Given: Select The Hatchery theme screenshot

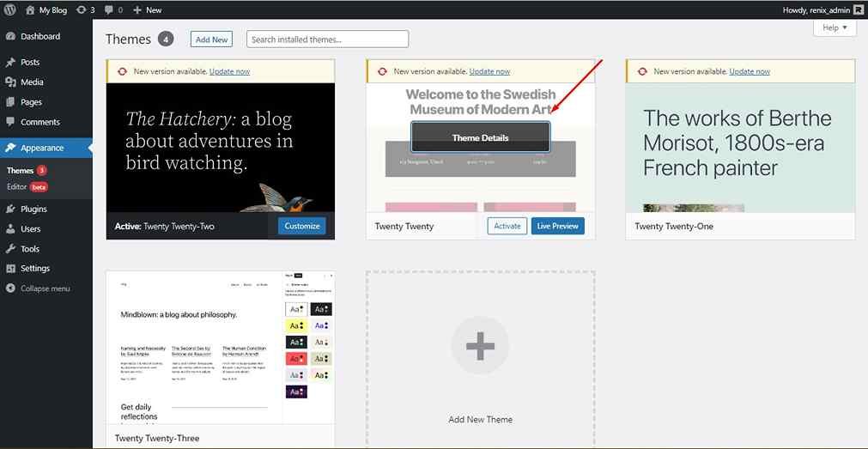Looking at the screenshot, I should coord(221,148).
